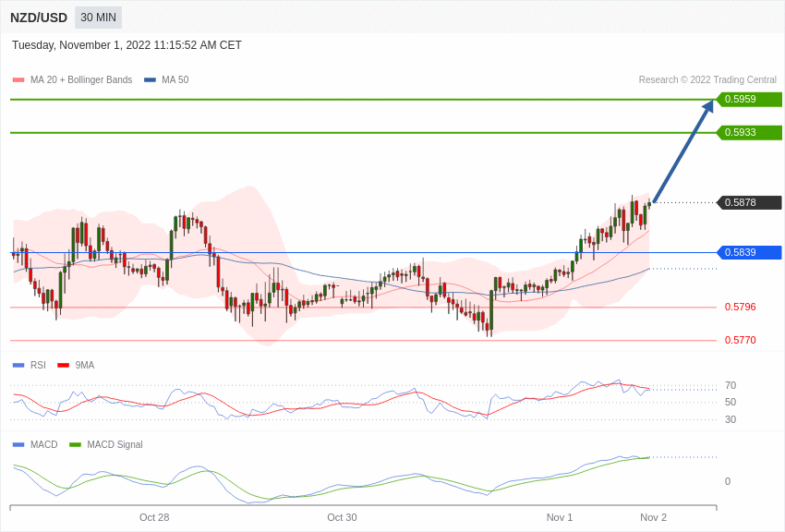Click the pink MA 20 legend swatch
This screenshot has height=532, width=785.
point(18,79)
